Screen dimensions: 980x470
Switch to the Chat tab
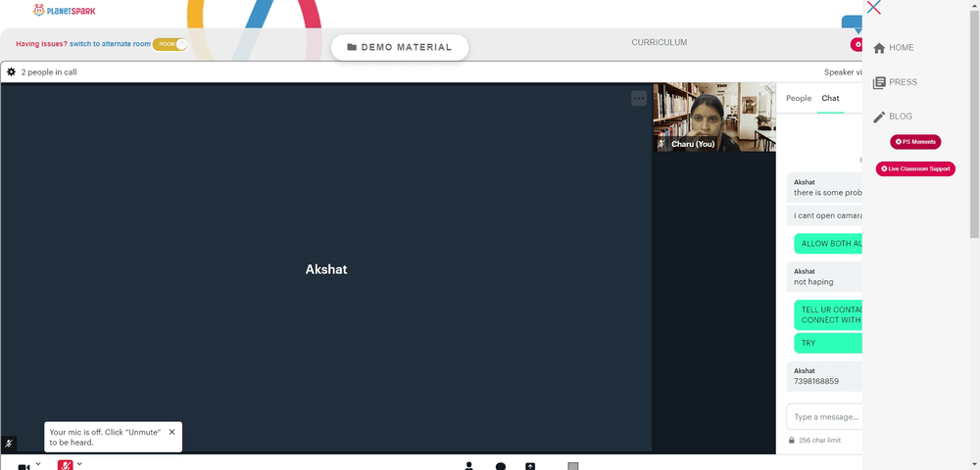coord(831,98)
